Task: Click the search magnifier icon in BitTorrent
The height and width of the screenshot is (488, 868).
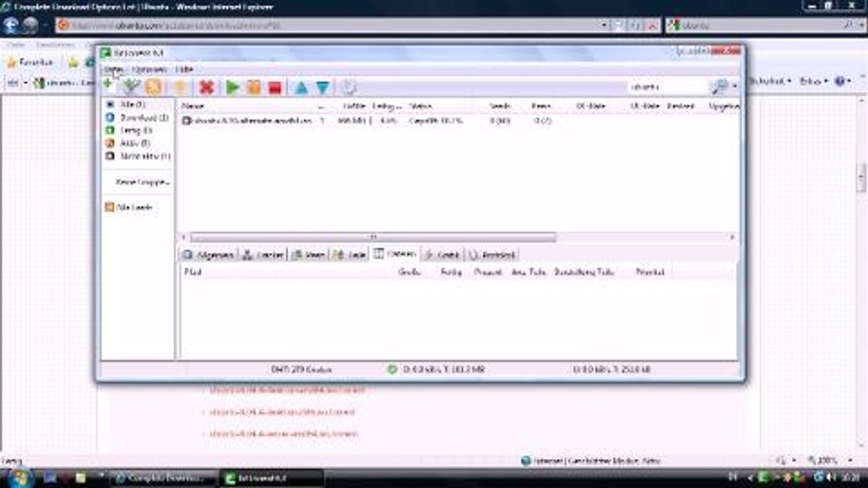Action: point(719,87)
